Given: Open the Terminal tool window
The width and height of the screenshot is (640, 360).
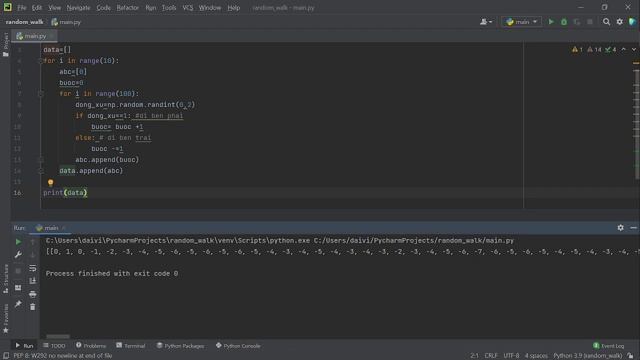Looking at the screenshot, I should click(131, 346).
